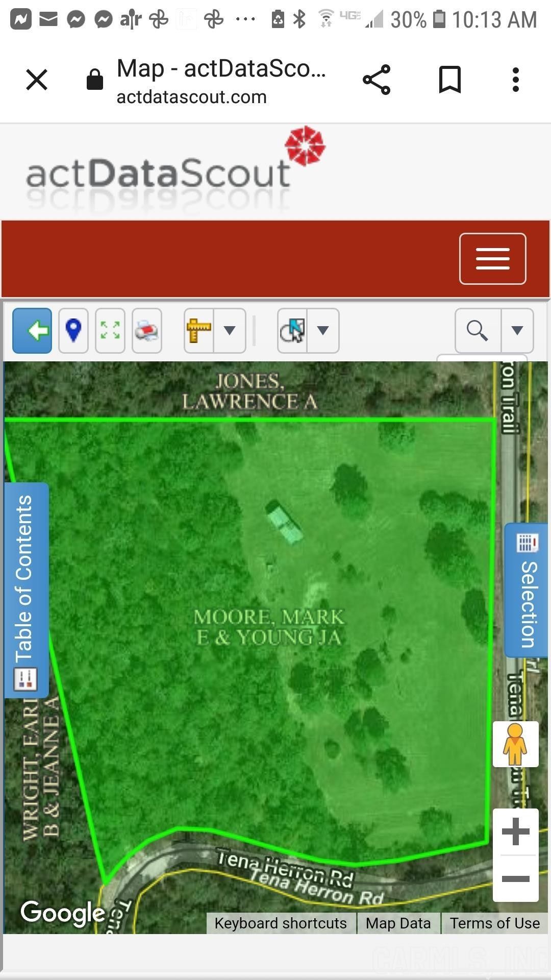
Task: Open the three-dot browser menu
Action: click(516, 80)
